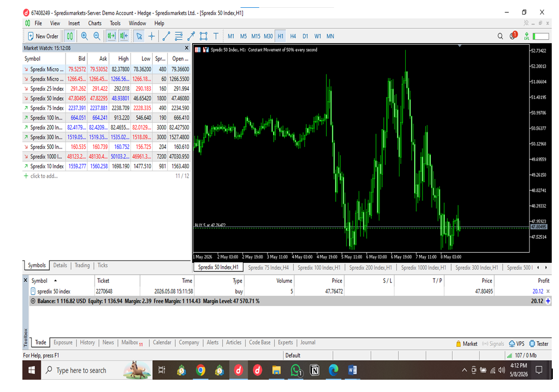The width and height of the screenshot is (559, 392).
Task: Switch chart to M15 timeframe
Action: [x=256, y=36]
